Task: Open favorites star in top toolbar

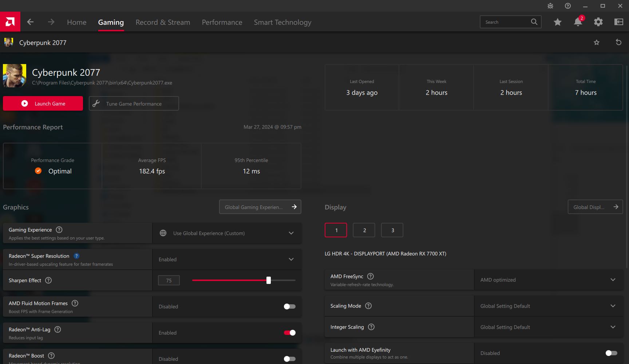Action: 557,22
